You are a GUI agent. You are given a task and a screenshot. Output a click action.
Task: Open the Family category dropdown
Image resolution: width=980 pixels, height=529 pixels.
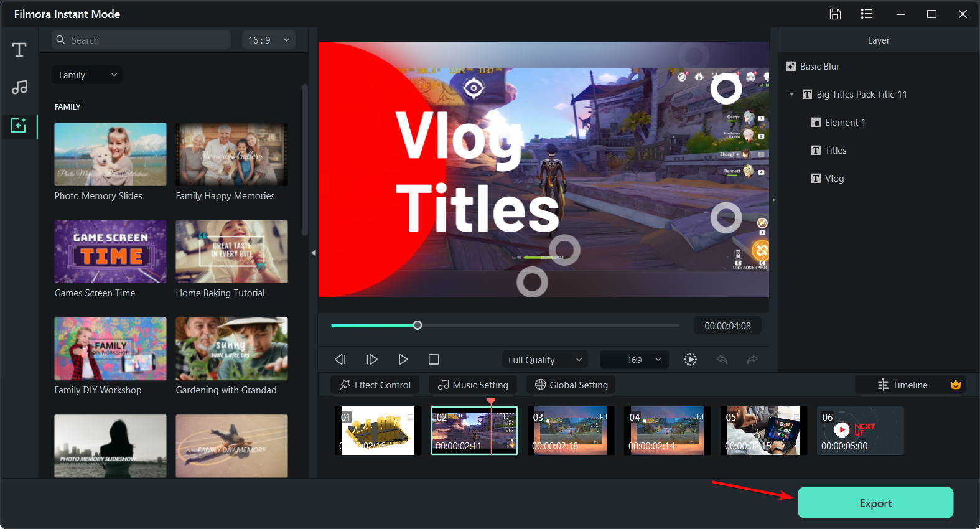[x=87, y=75]
